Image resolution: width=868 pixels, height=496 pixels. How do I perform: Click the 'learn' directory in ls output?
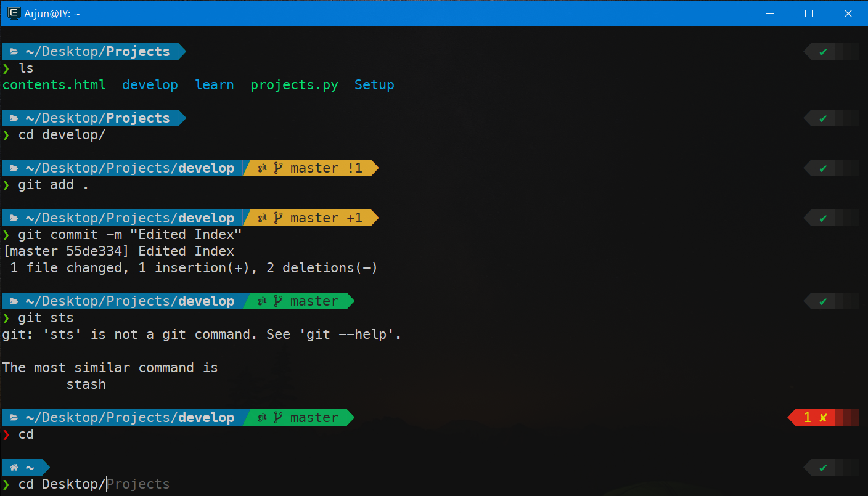215,85
